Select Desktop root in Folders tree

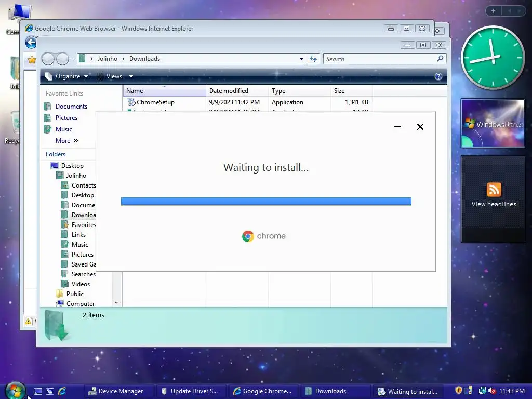click(72, 166)
